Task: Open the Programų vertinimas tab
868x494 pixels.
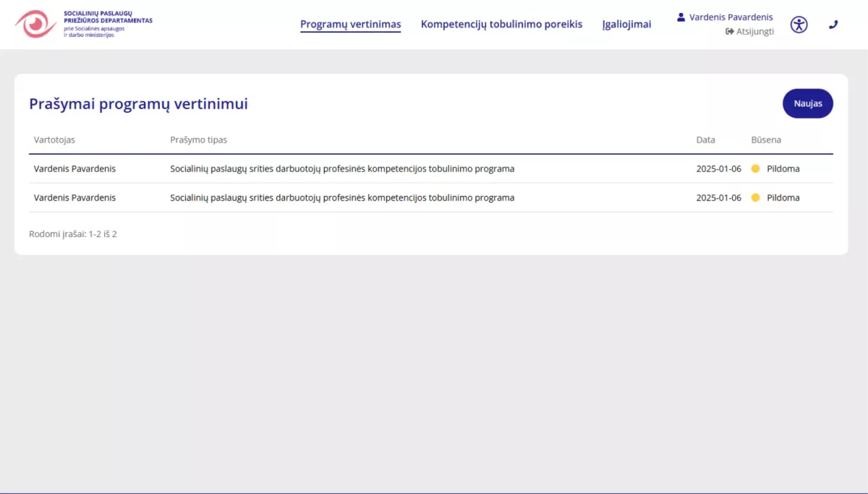Action: coord(350,25)
